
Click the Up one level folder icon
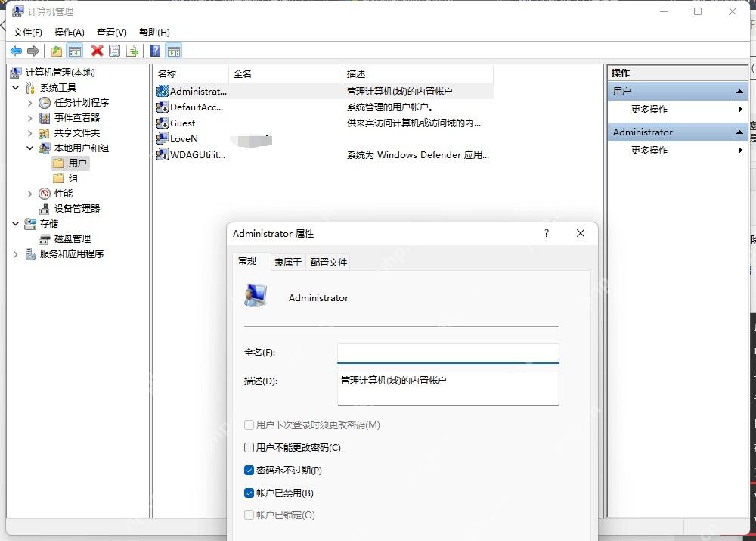[57, 51]
